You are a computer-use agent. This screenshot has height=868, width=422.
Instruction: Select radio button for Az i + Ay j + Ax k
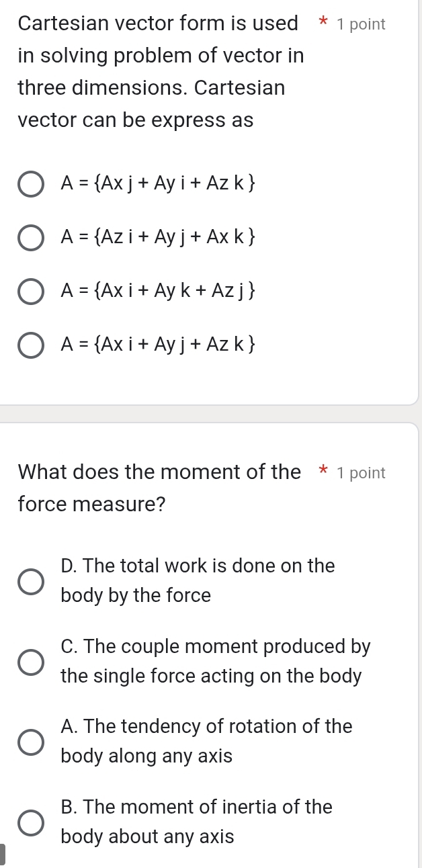(x=30, y=238)
